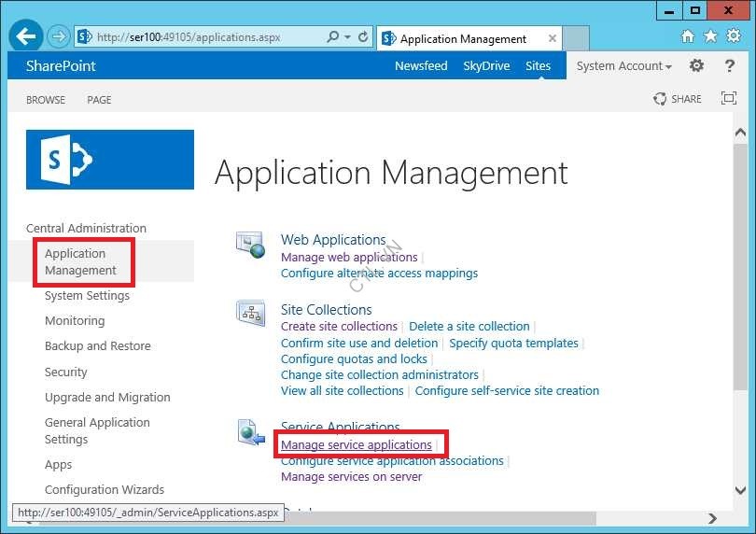Click the SHARE button
This screenshot has height=534, width=756.
pyautogui.click(x=678, y=99)
